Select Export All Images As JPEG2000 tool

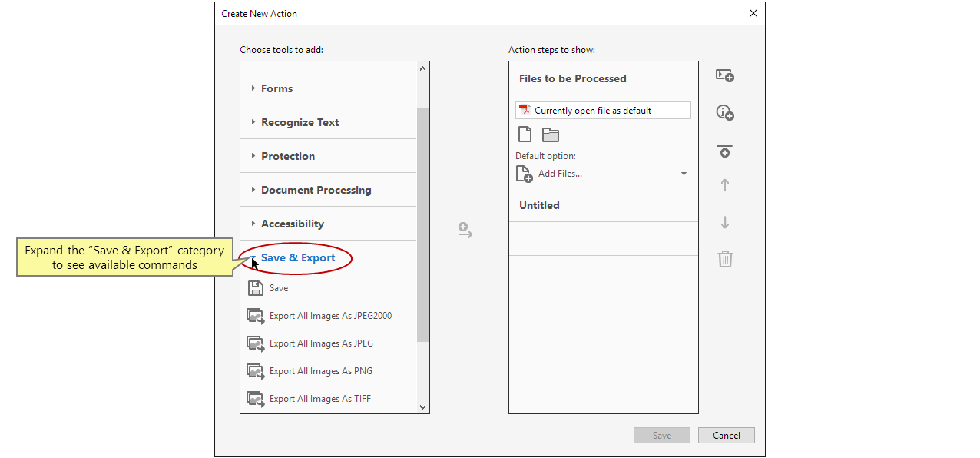point(330,315)
